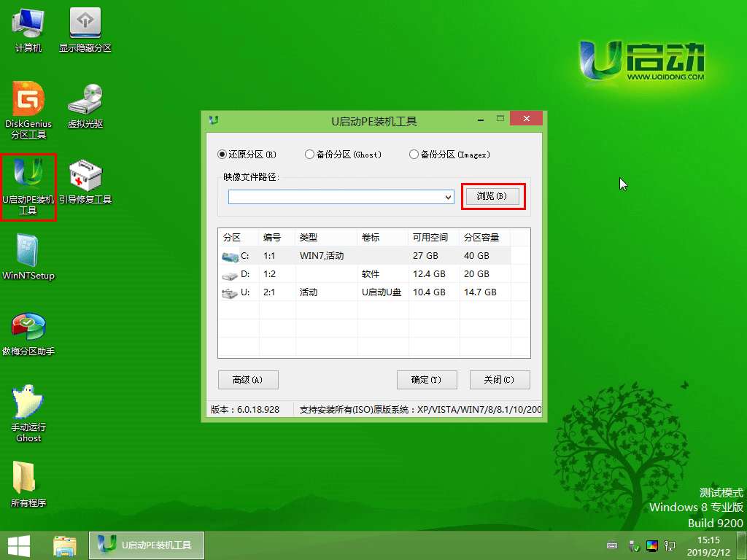
Task: Open the 显示隐藏分区 desktop icon
Action: (x=85, y=29)
